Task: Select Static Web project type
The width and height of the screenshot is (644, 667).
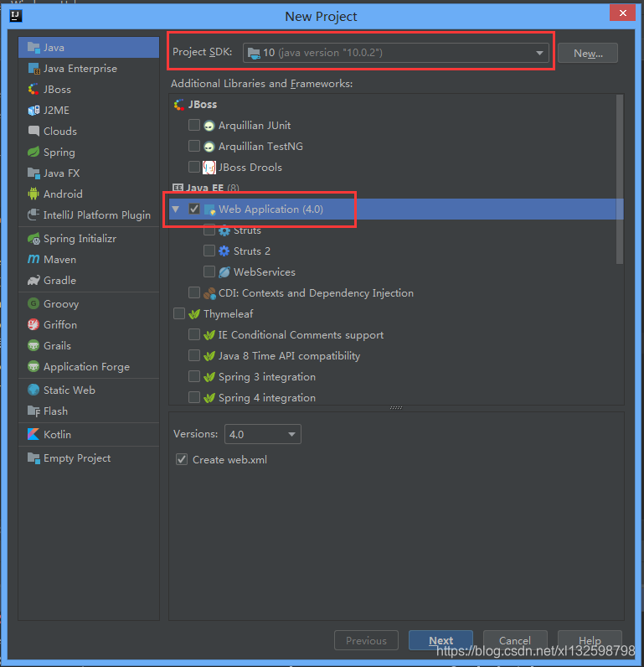Action: [x=89, y=390]
